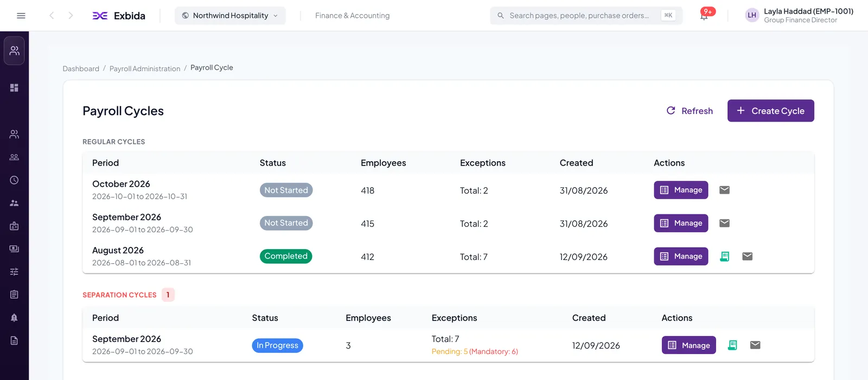Manage the separation September 2026 cycle
This screenshot has height=380, width=868.
coord(688,345)
